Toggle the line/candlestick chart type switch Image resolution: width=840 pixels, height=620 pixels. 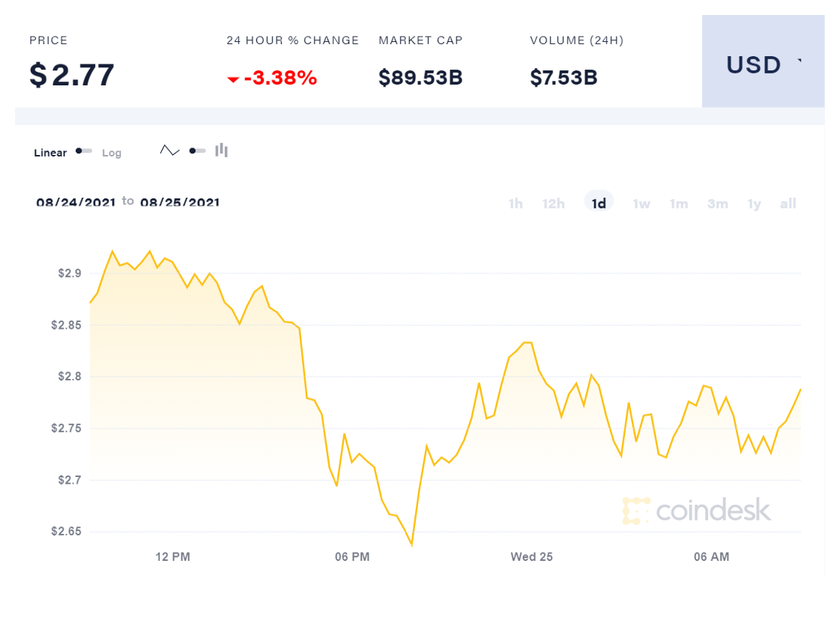(x=197, y=151)
